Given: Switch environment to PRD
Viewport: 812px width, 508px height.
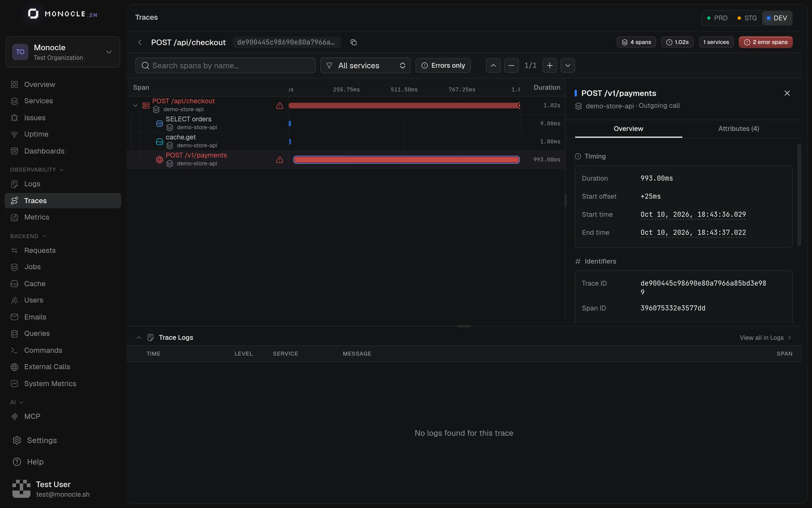Looking at the screenshot, I should click(x=717, y=18).
